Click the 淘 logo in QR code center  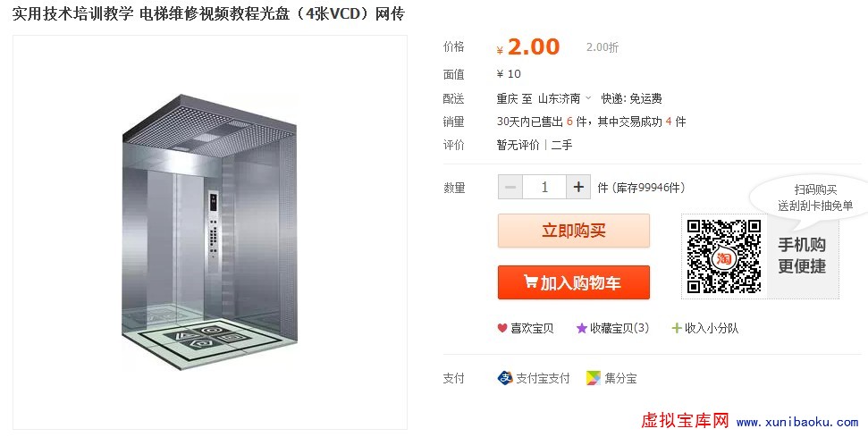[723, 257]
